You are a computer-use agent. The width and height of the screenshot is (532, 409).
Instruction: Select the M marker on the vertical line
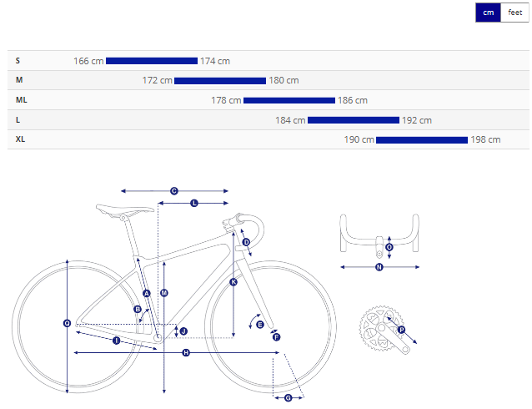coord(164,292)
